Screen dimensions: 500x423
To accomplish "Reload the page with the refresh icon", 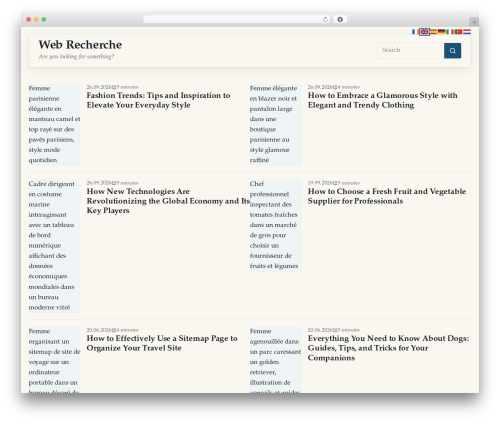I will click(325, 19).
